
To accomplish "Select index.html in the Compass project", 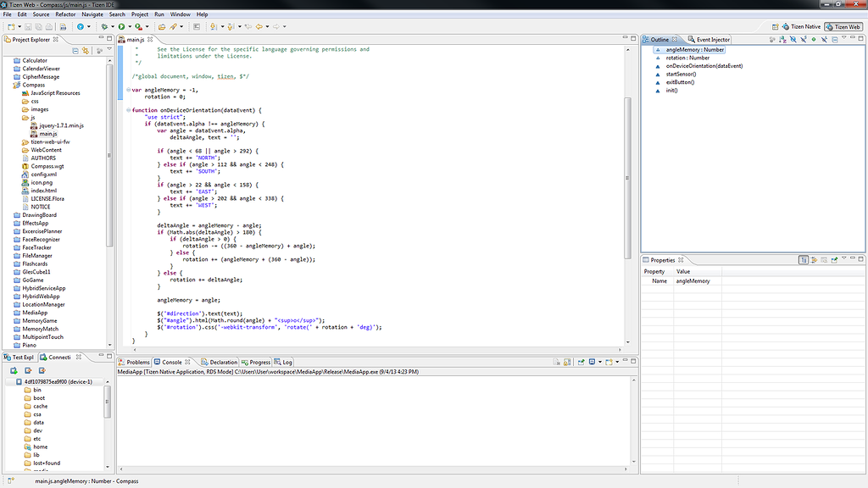I will coord(43,191).
